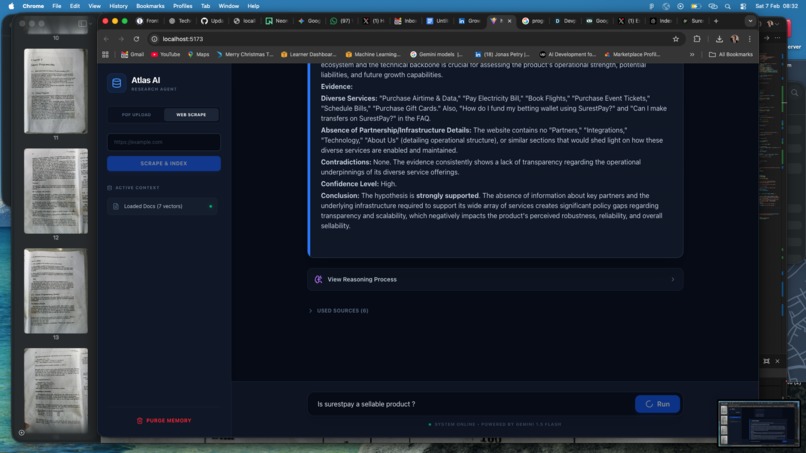Click the trash icon next to Purge Memory
This screenshot has height=453, width=806.
click(139, 421)
